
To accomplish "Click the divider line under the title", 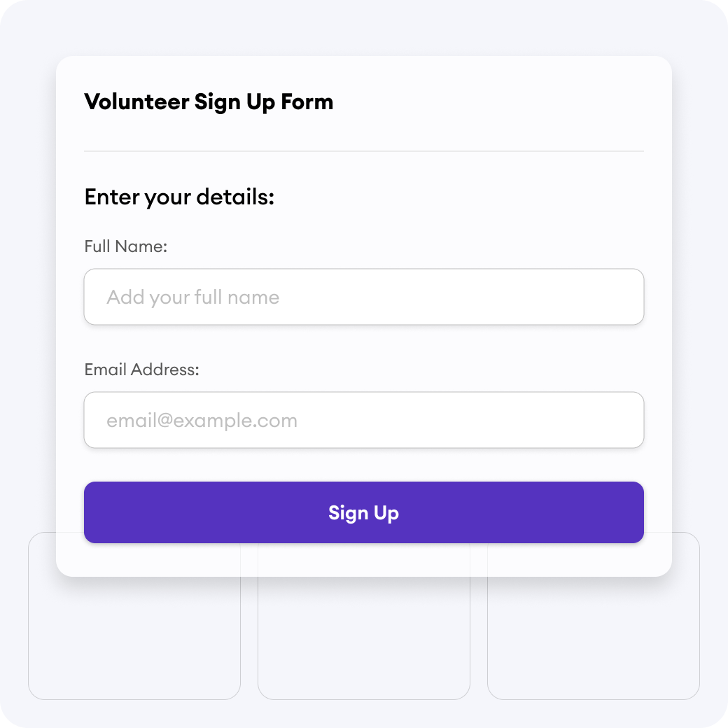I will (x=363, y=151).
